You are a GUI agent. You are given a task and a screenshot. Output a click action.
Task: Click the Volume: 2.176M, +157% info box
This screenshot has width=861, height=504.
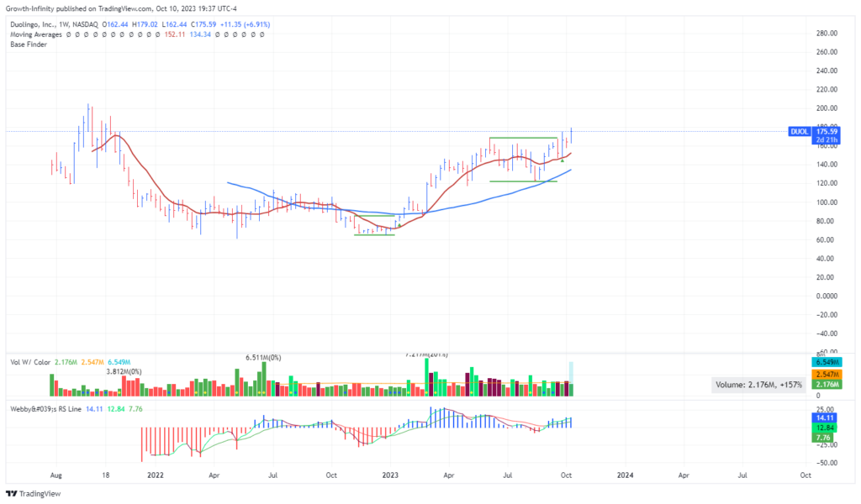[757, 385]
